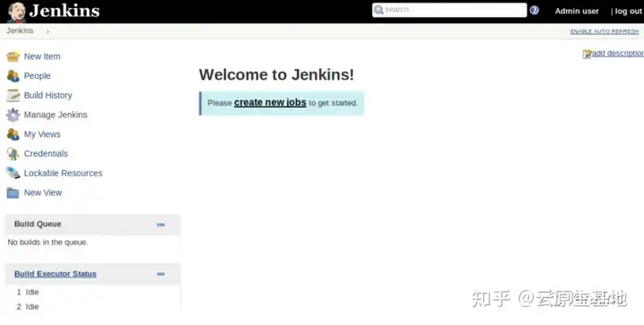Open the Manage Jenkins menu entry
This screenshot has height=325, width=644.
tap(55, 115)
